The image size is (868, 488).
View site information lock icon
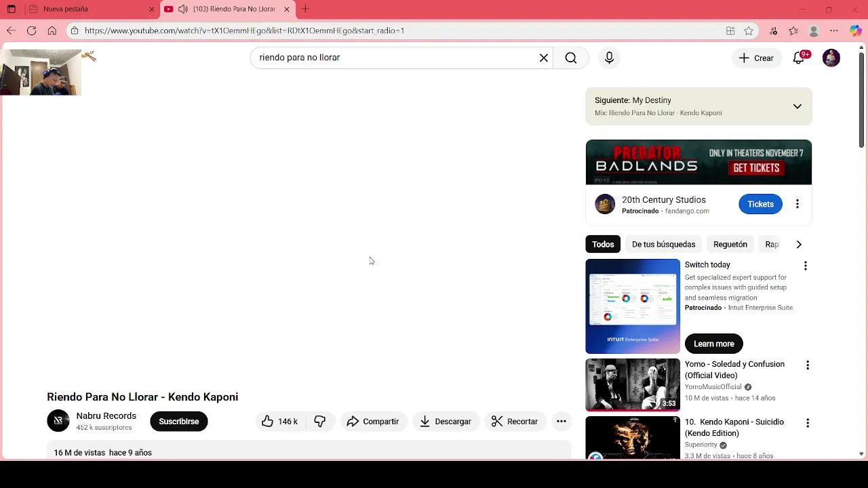(75, 30)
